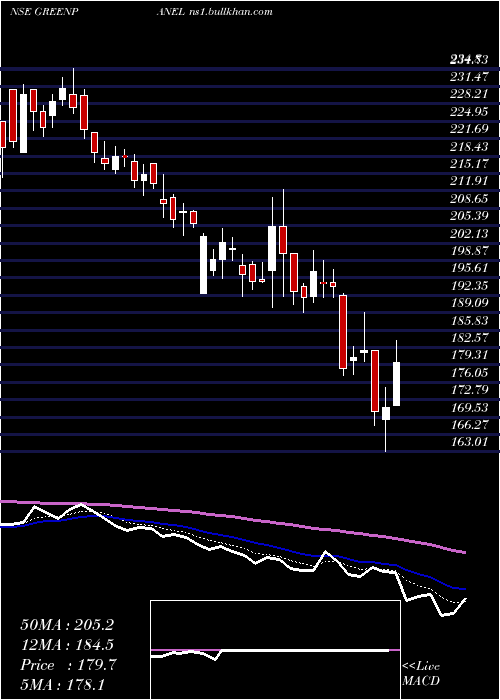Click the 228.21 price axis label
This screenshot has height=700, width=500.
coord(469,95)
